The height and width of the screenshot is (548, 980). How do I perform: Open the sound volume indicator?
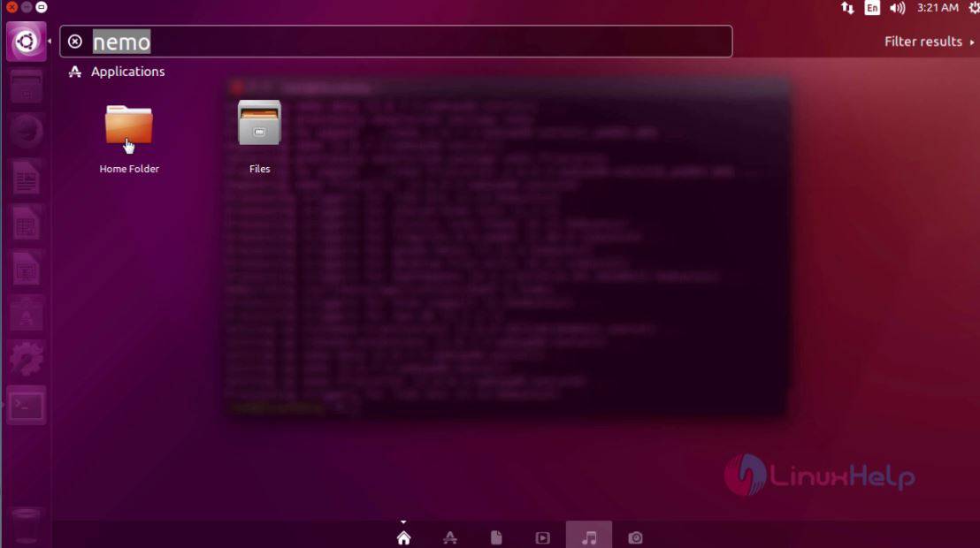[897, 8]
